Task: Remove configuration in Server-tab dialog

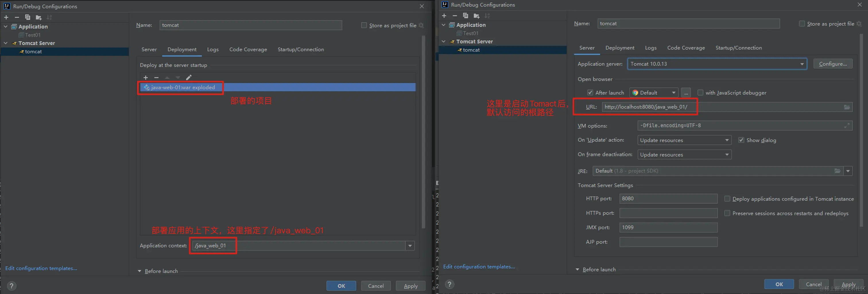Action: [x=455, y=16]
